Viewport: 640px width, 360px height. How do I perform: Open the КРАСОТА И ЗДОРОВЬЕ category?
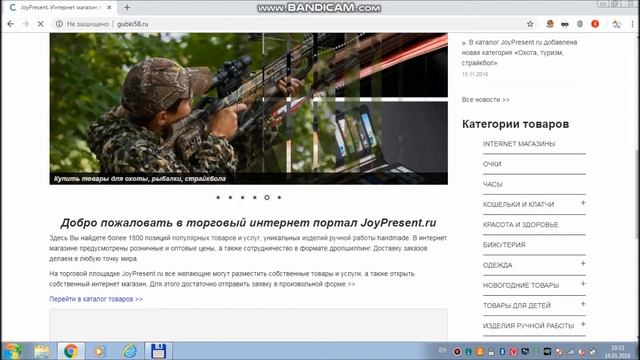tap(520, 225)
